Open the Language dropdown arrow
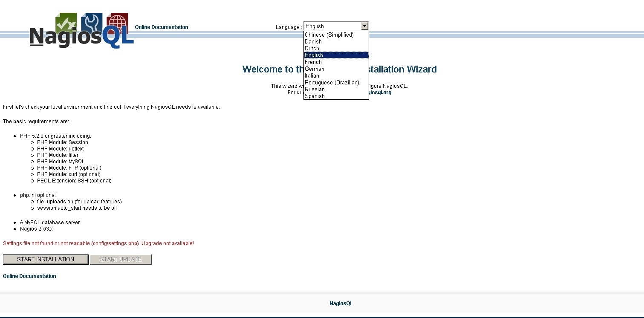Screen dimensions: 644x318 coord(364,26)
